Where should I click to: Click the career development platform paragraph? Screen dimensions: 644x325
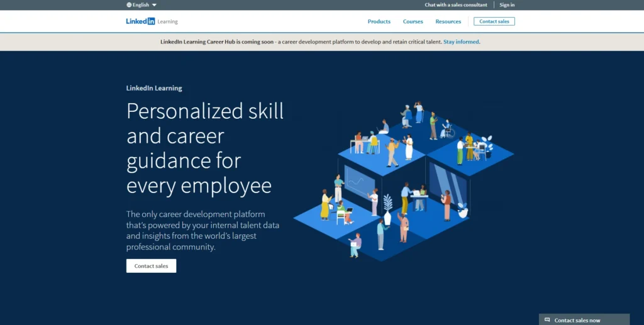pos(203,231)
